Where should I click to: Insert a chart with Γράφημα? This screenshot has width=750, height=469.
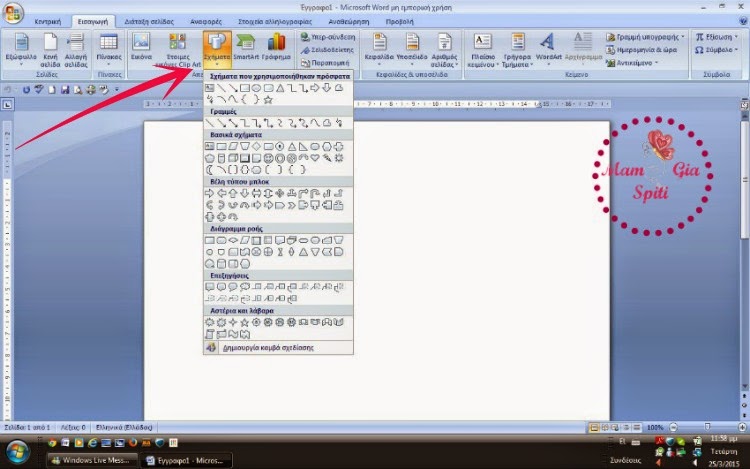click(x=276, y=48)
